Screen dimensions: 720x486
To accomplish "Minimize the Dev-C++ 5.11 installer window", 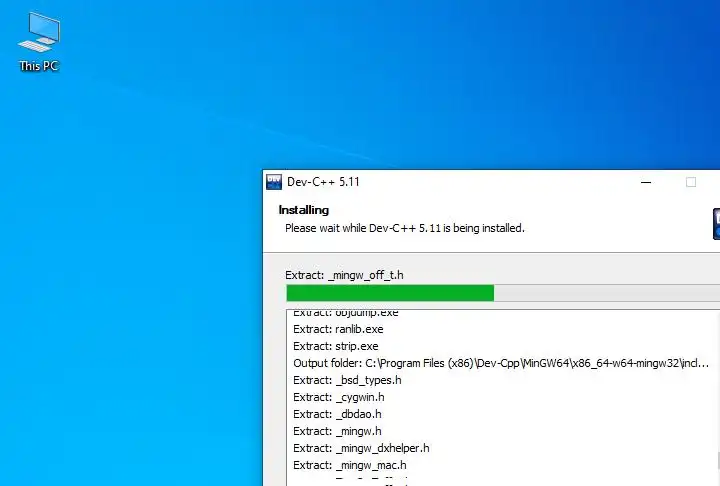I will 646,182.
